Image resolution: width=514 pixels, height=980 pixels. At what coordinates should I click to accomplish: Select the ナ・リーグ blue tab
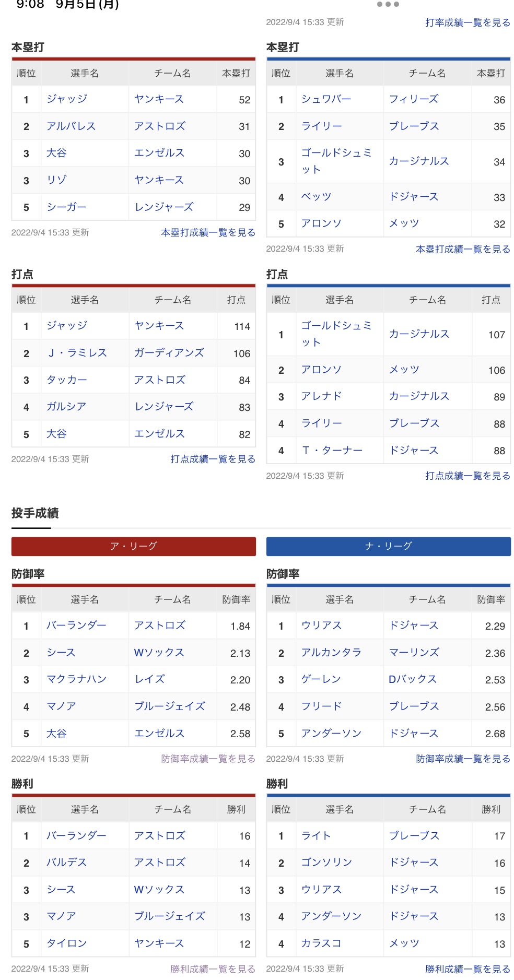[x=388, y=546]
